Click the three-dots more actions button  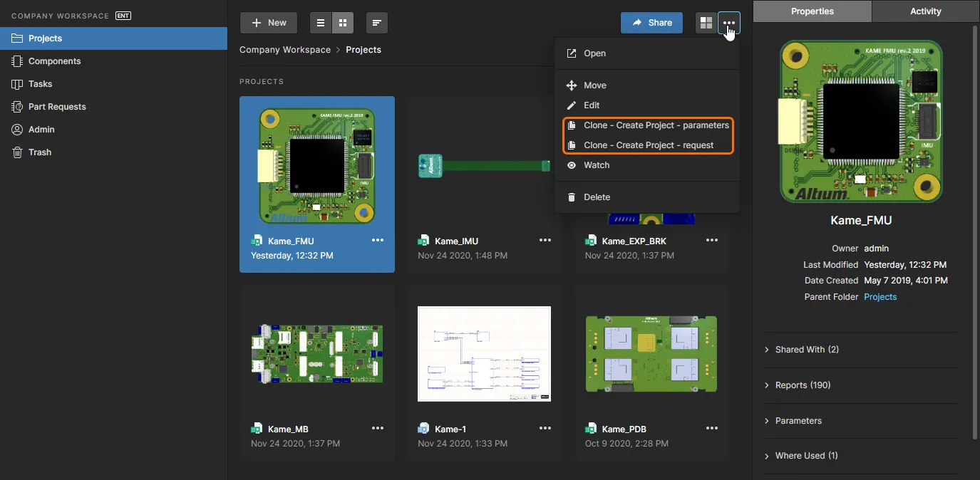[728, 23]
